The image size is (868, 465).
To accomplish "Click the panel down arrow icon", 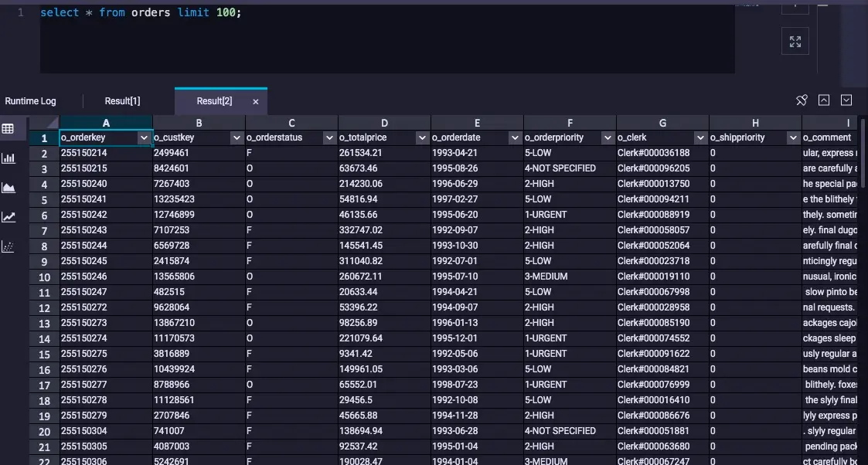I will pos(846,100).
